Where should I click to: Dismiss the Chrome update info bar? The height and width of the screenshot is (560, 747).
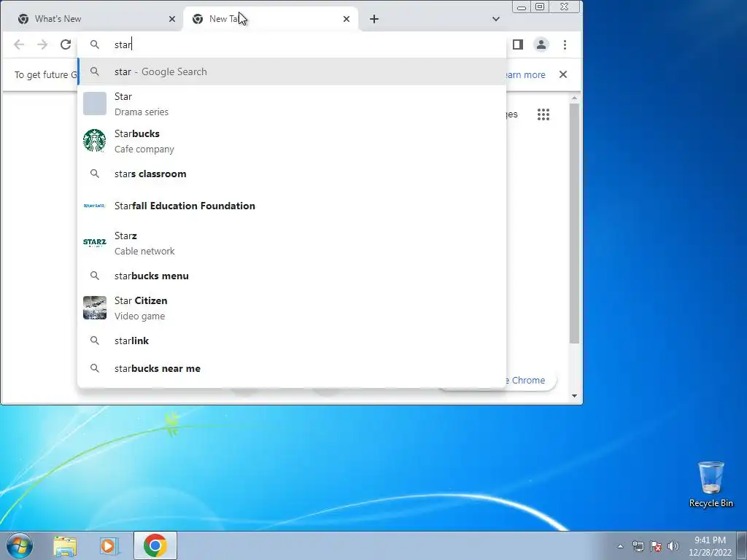click(563, 74)
